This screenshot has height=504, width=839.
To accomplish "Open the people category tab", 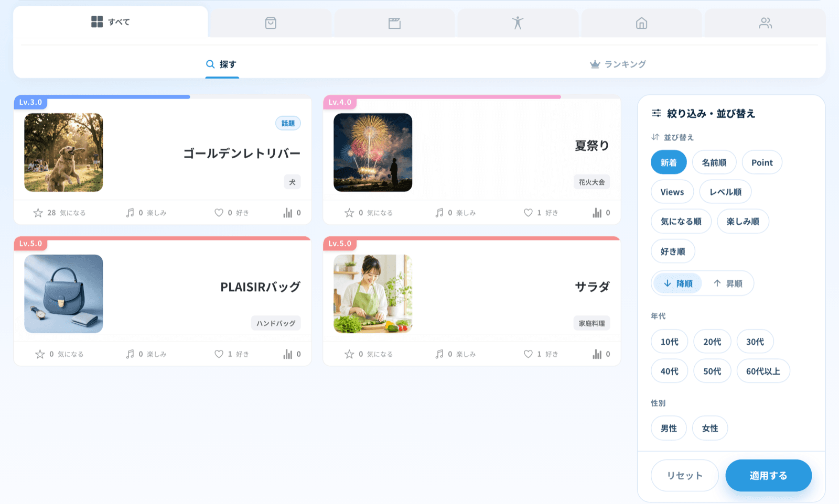I will [765, 23].
